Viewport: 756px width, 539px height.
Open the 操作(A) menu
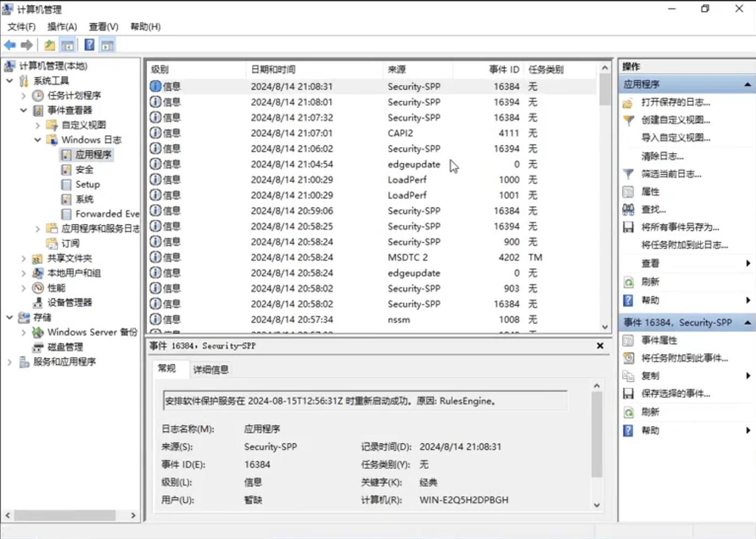(x=62, y=26)
